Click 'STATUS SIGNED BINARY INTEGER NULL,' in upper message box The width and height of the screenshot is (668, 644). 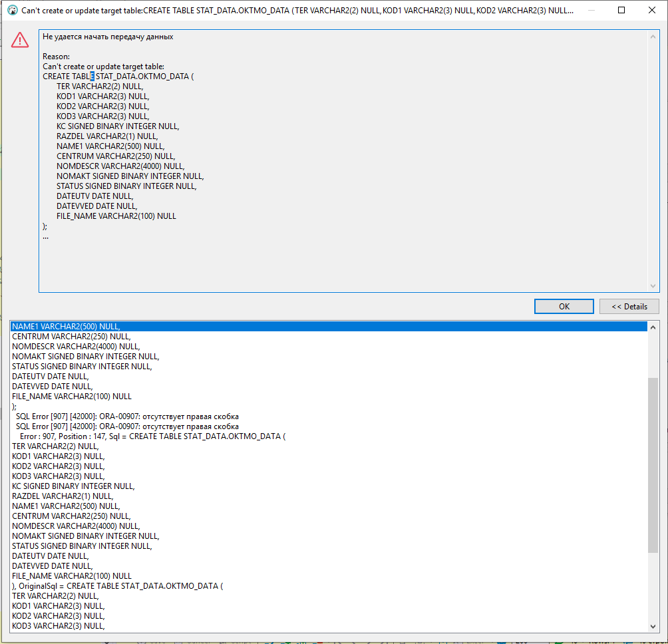[x=126, y=186]
